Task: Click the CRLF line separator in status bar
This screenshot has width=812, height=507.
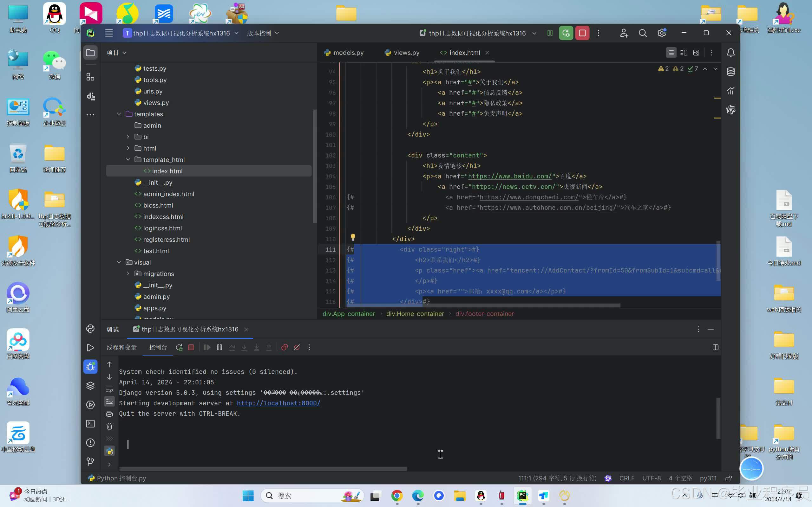Action: pyautogui.click(x=626, y=478)
